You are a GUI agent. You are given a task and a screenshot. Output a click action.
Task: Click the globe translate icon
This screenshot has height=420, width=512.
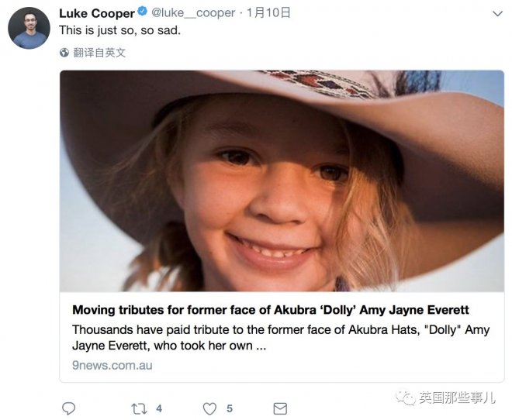65,53
